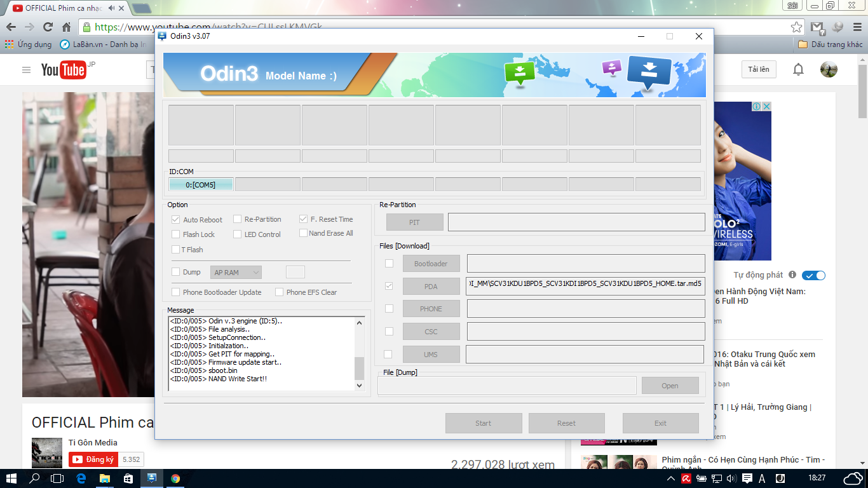Go to the YouTube home logo
The height and width of the screenshot is (488, 868).
tap(64, 70)
